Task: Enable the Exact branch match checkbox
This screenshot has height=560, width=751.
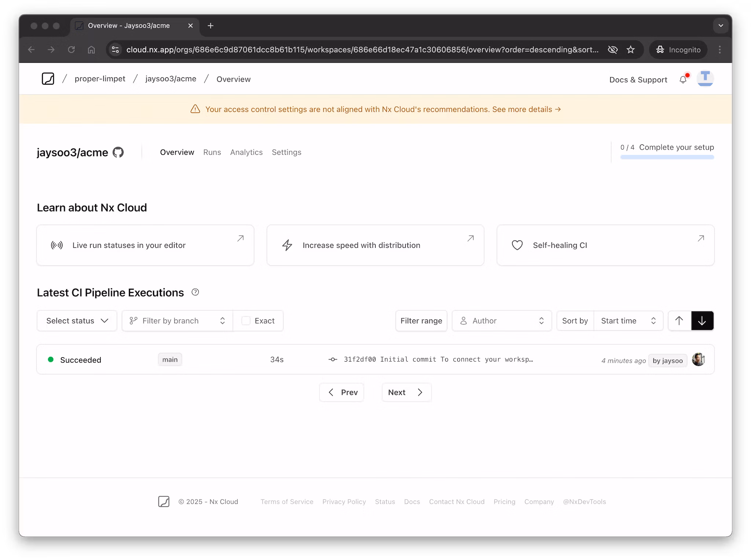Action: (x=246, y=321)
